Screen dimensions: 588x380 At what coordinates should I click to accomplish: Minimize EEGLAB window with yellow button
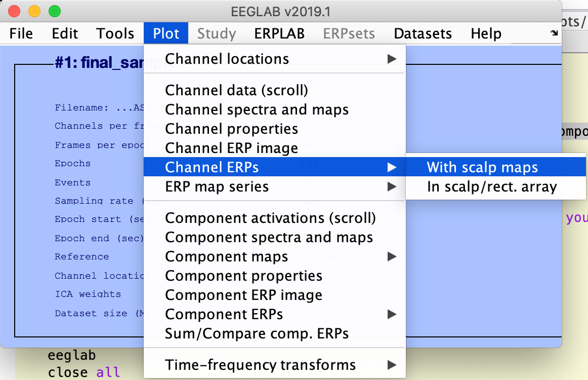pyautogui.click(x=34, y=11)
